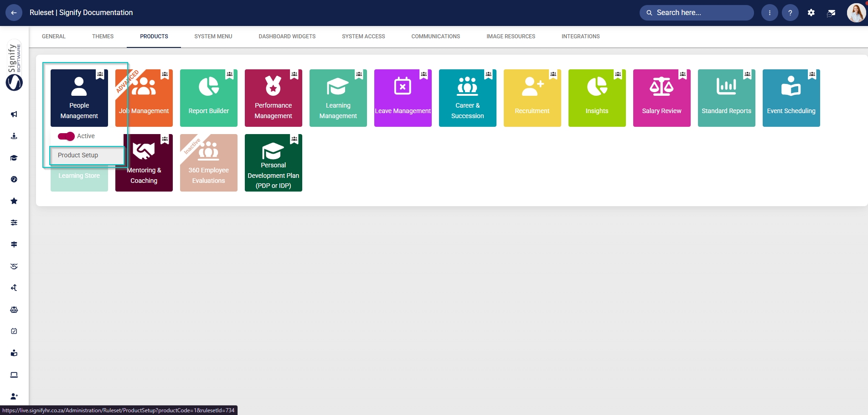The width and height of the screenshot is (868, 415).
Task: Open the graduation cap learning sidebar icon
Action: pos(14,158)
